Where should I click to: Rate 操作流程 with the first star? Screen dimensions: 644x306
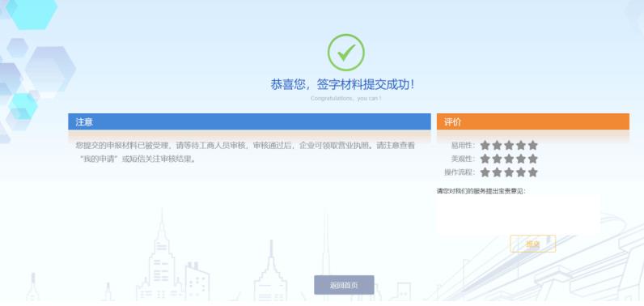point(485,172)
